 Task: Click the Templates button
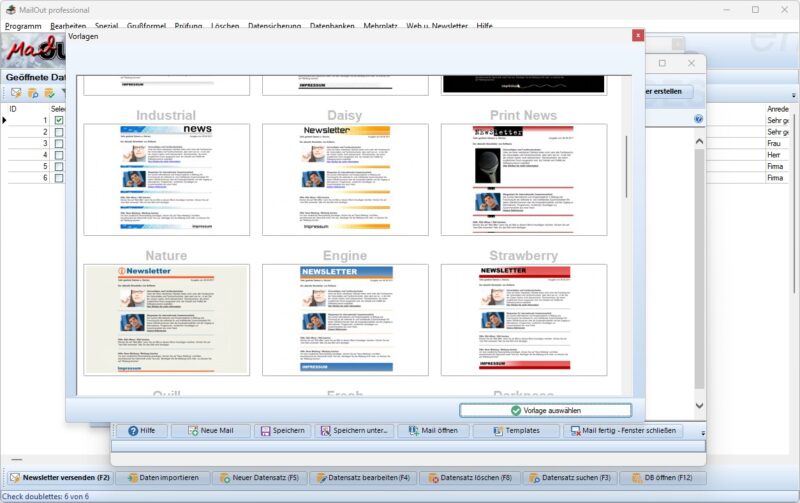(516, 431)
